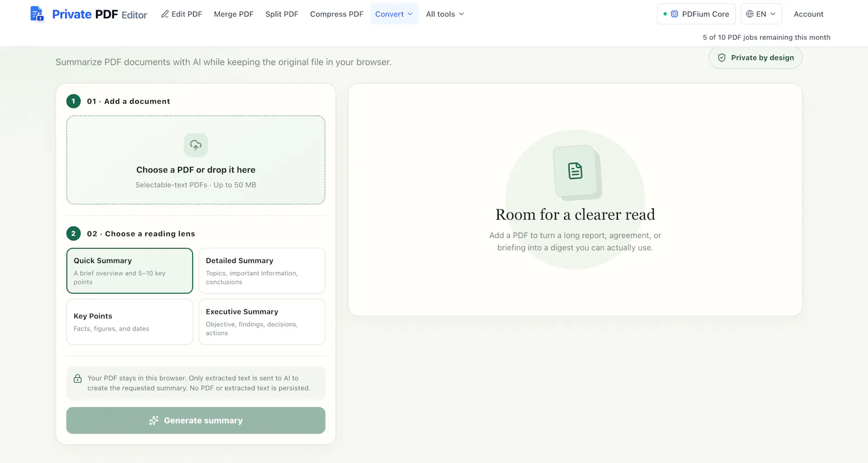
Task: Click the 'Add a PDF to turn a long report' text
Action: pos(575,242)
